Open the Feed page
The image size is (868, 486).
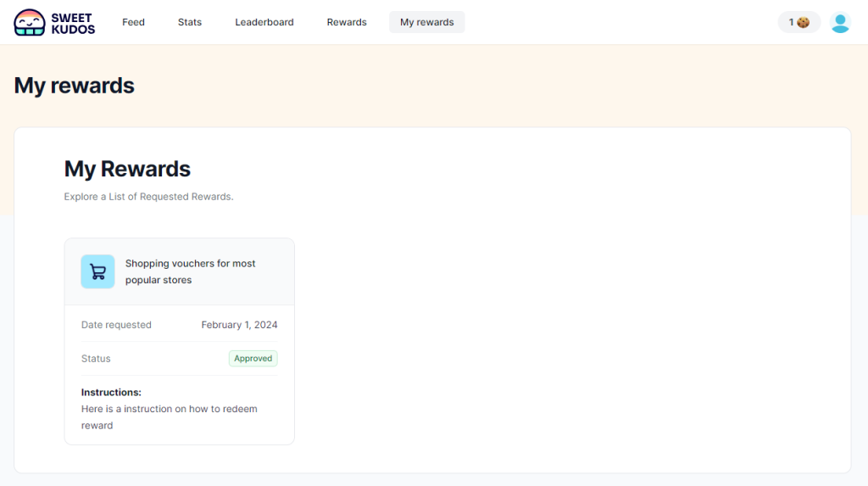click(x=133, y=22)
